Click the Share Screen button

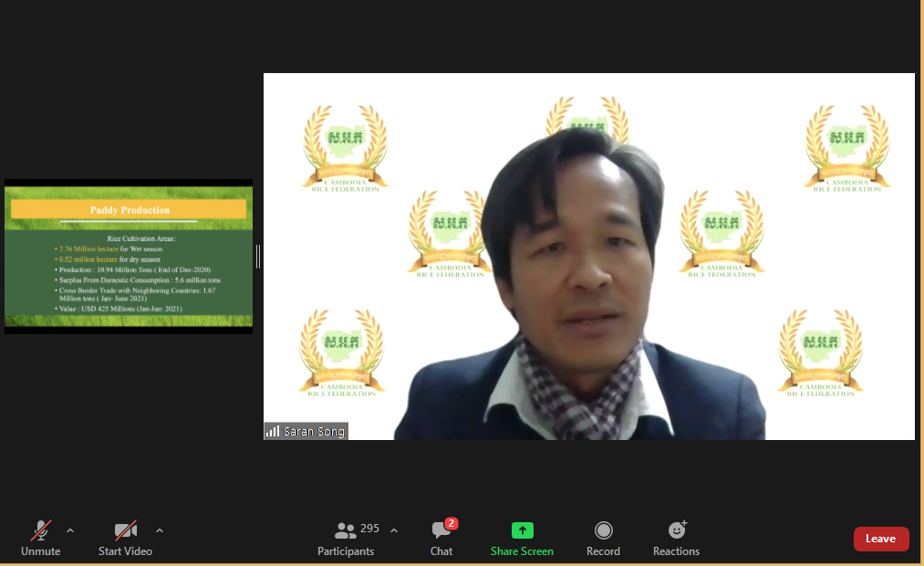(522, 539)
